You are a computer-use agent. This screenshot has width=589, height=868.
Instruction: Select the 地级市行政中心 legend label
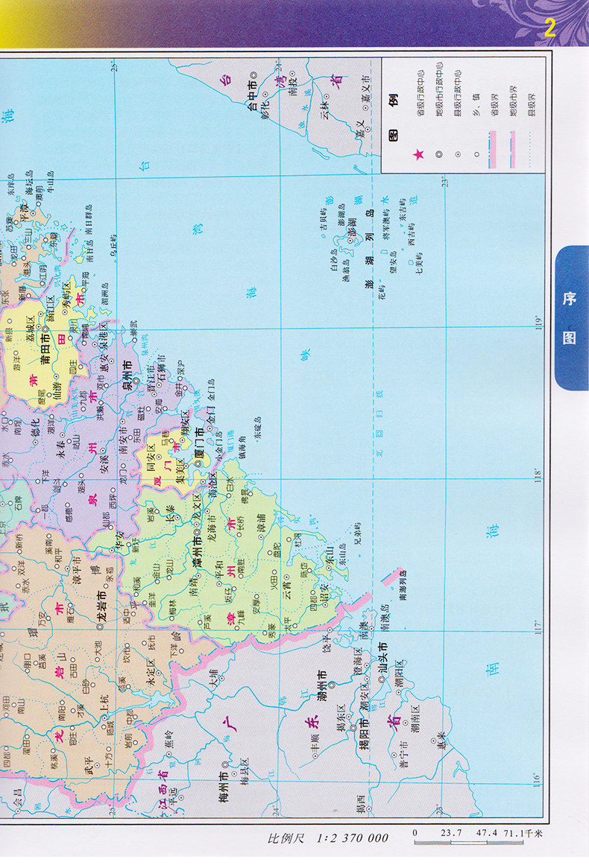(439, 89)
